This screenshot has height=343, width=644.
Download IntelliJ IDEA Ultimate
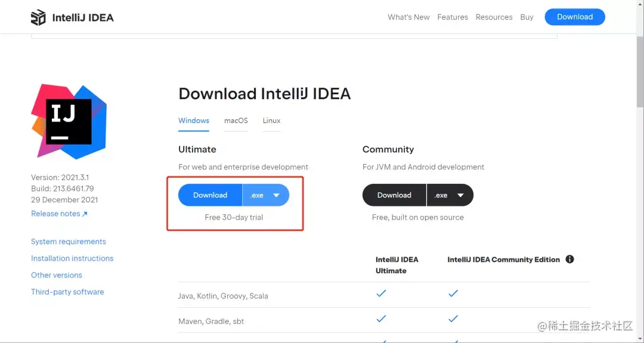(210, 195)
